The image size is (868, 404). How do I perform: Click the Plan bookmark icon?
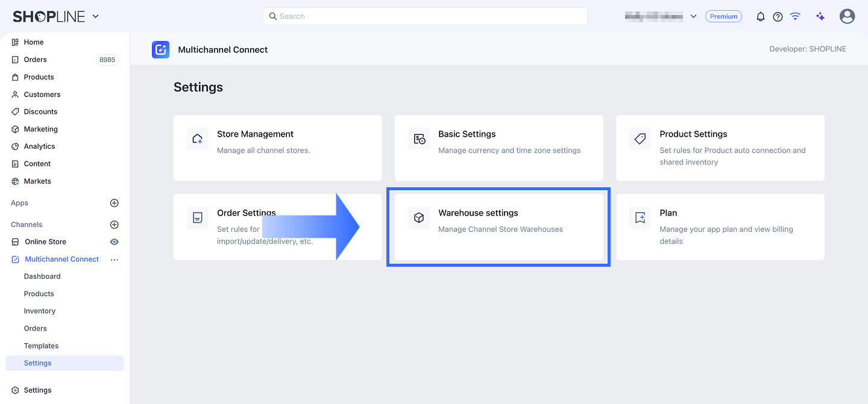pyautogui.click(x=640, y=217)
